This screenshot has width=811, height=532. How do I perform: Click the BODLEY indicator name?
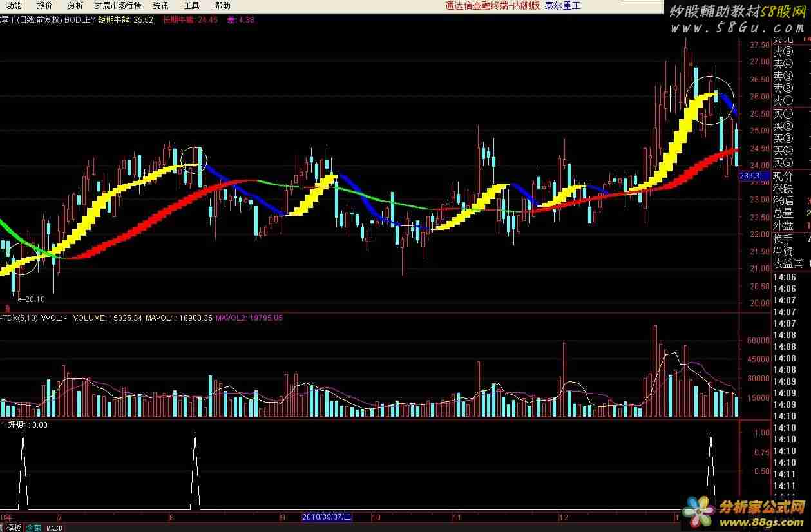coord(80,20)
